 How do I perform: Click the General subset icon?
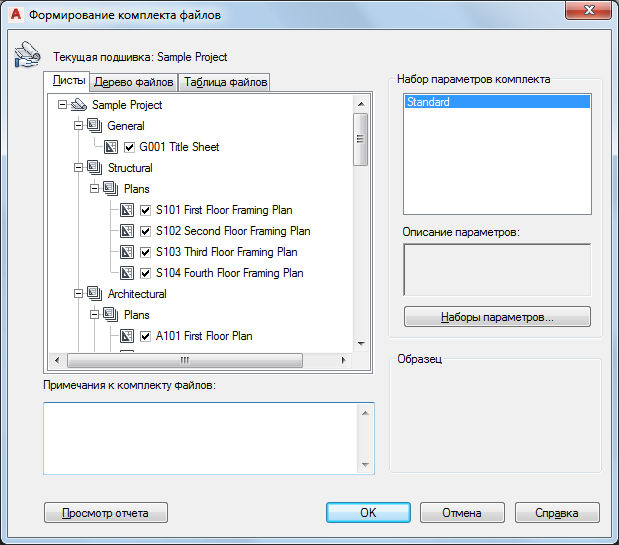pos(94,126)
